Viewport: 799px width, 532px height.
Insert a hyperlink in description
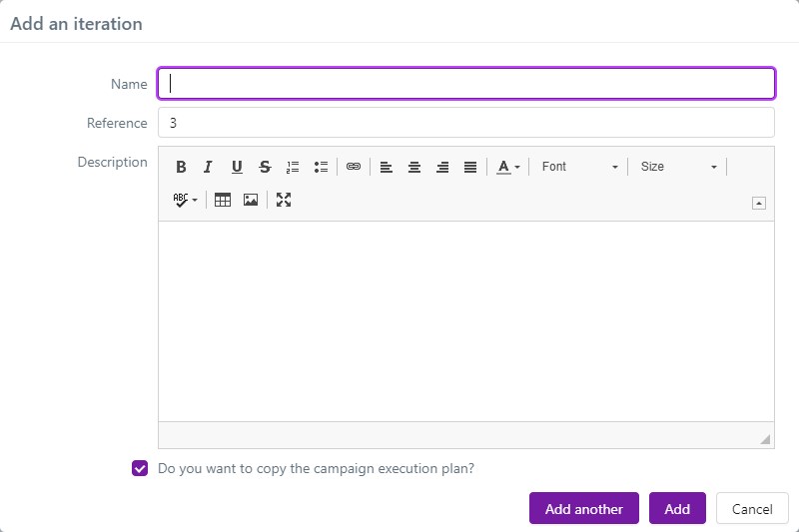tap(354, 168)
